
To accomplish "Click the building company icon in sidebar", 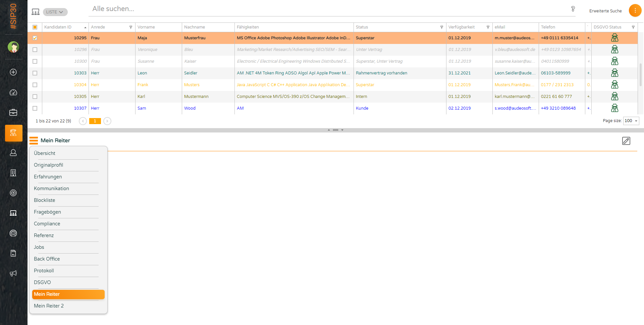I will pos(13,173).
